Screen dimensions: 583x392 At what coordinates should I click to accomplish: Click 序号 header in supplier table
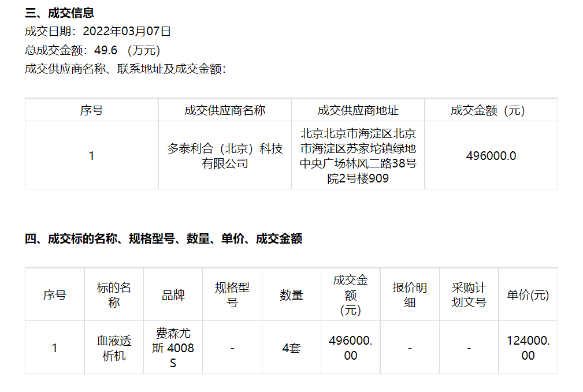[91, 110]
